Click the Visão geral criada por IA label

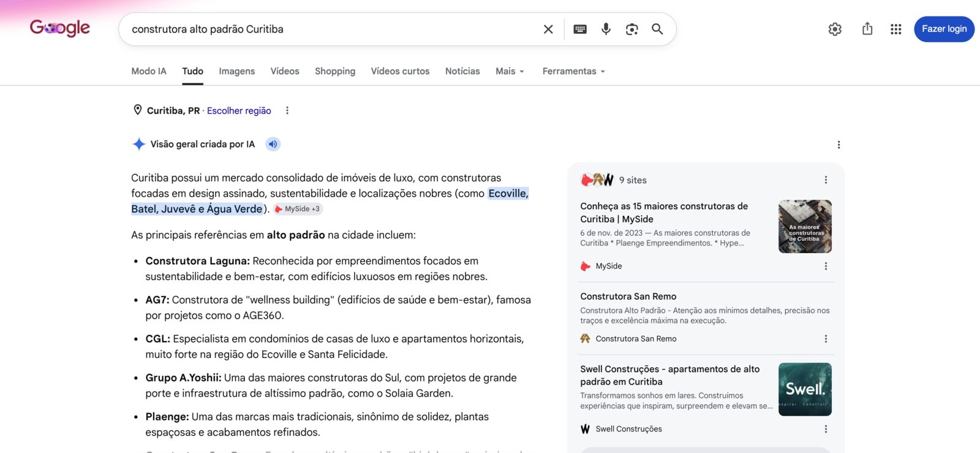click(203, 144)
